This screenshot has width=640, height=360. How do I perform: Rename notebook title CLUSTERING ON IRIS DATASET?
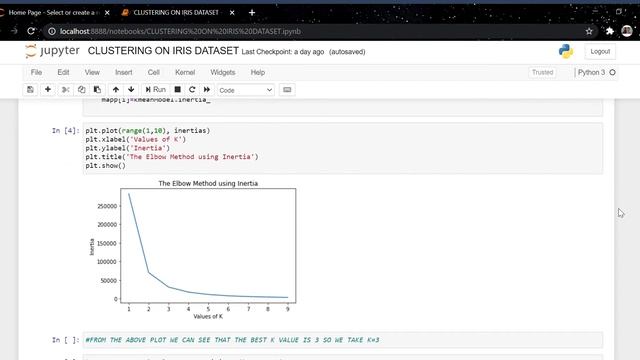[x=163, y=51]
